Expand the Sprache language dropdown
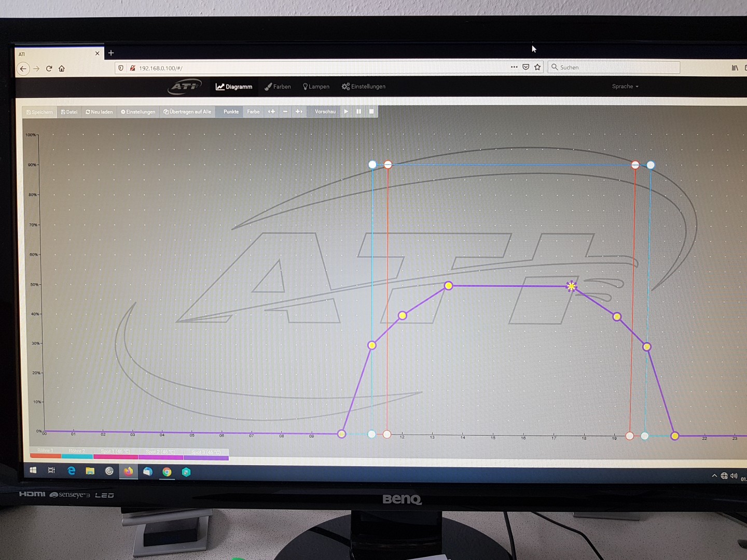747x560 pixels. click(x=625, y=87)
